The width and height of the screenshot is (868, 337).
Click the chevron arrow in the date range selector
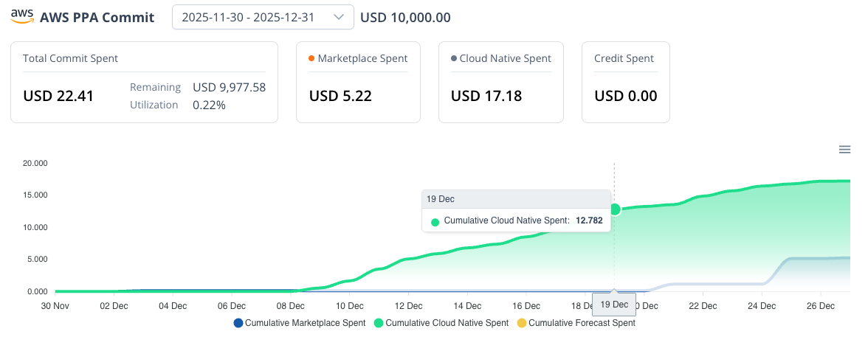coord(339,17)
